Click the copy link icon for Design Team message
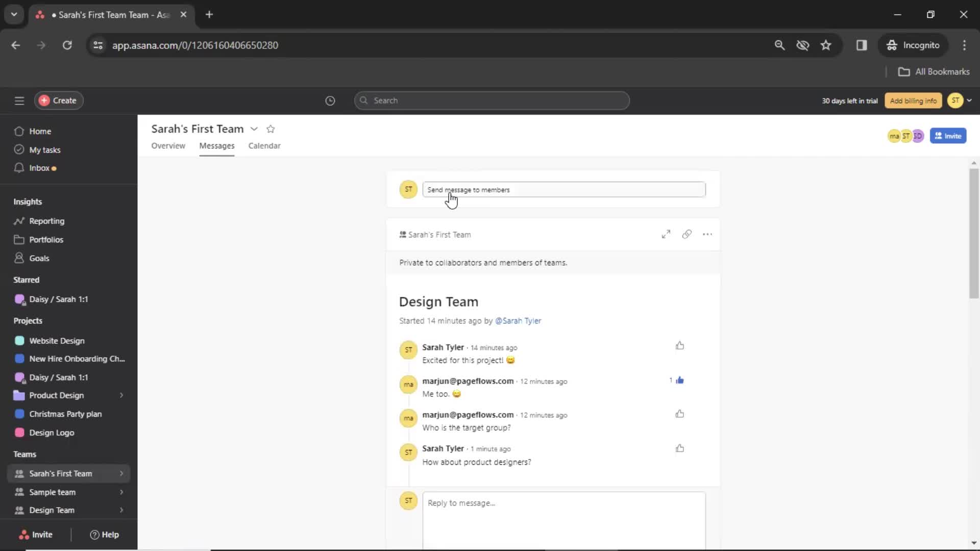Screen dimensions: 980x551 [687, 234]
